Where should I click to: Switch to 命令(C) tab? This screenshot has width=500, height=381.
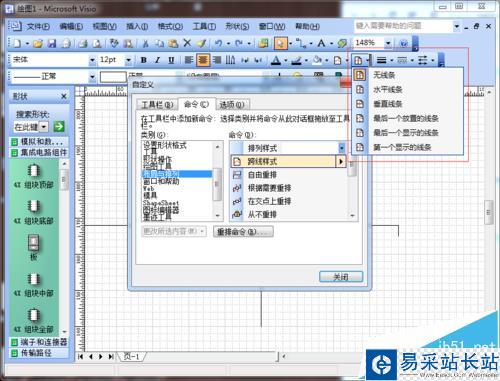[197, 104]
